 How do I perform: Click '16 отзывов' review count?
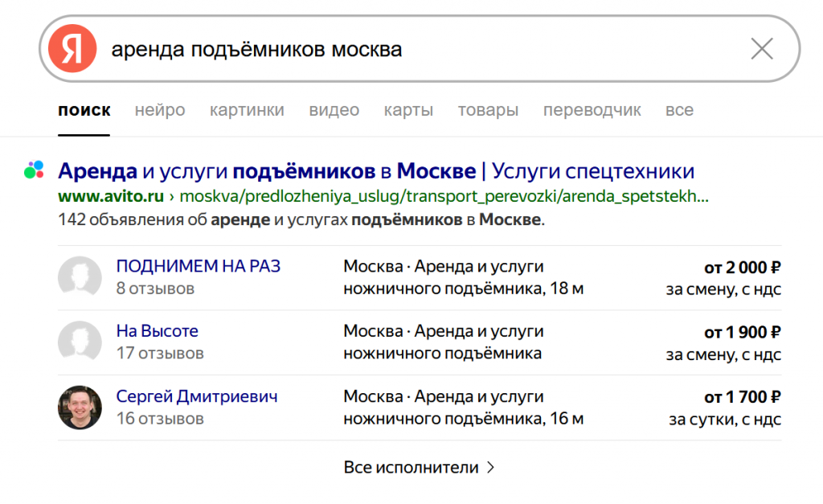(160, 419)
